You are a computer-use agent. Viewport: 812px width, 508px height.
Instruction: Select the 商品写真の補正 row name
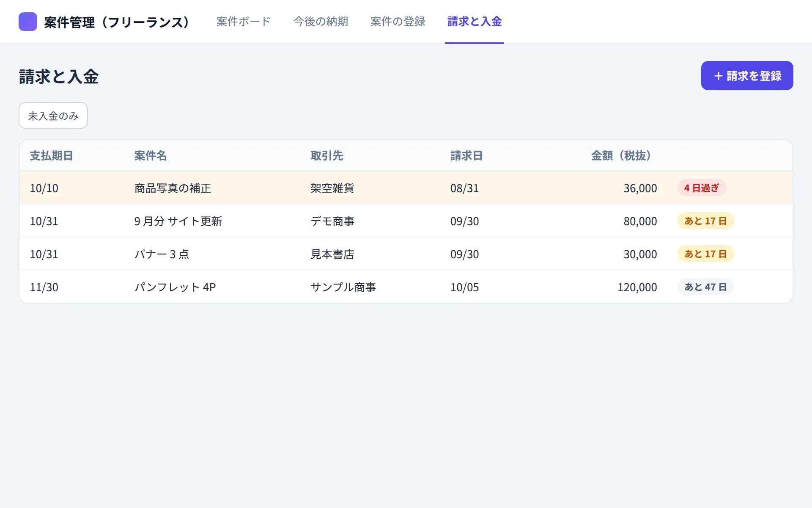click(x=173, y=188)
